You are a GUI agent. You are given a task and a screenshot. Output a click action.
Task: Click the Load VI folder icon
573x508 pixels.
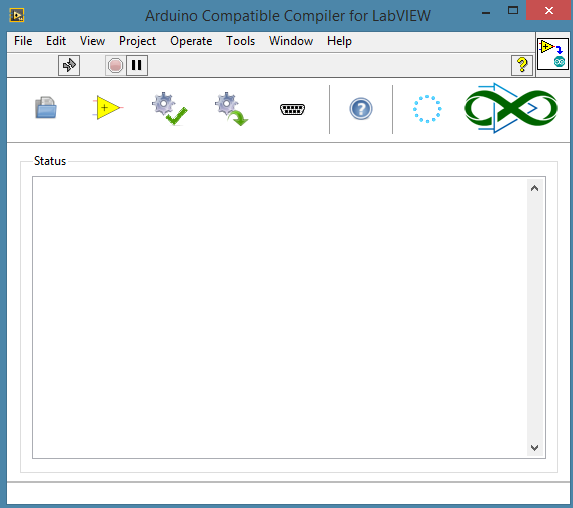click(x=46, y=108)
